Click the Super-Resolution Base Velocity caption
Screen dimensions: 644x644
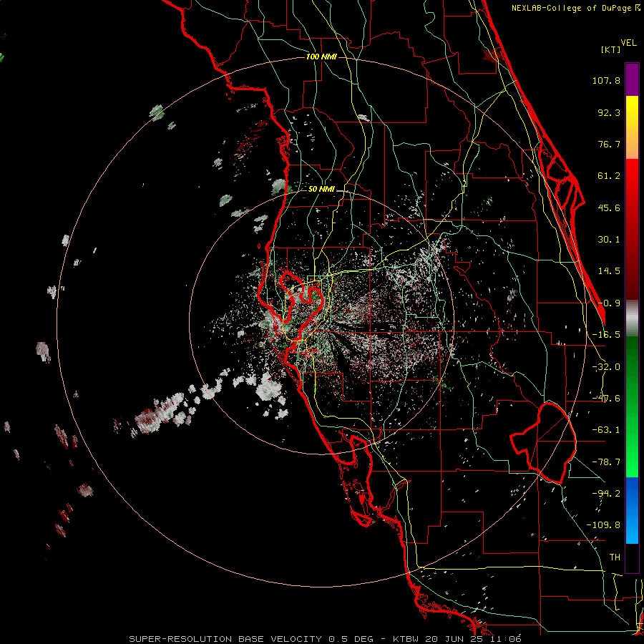point(326,639)
